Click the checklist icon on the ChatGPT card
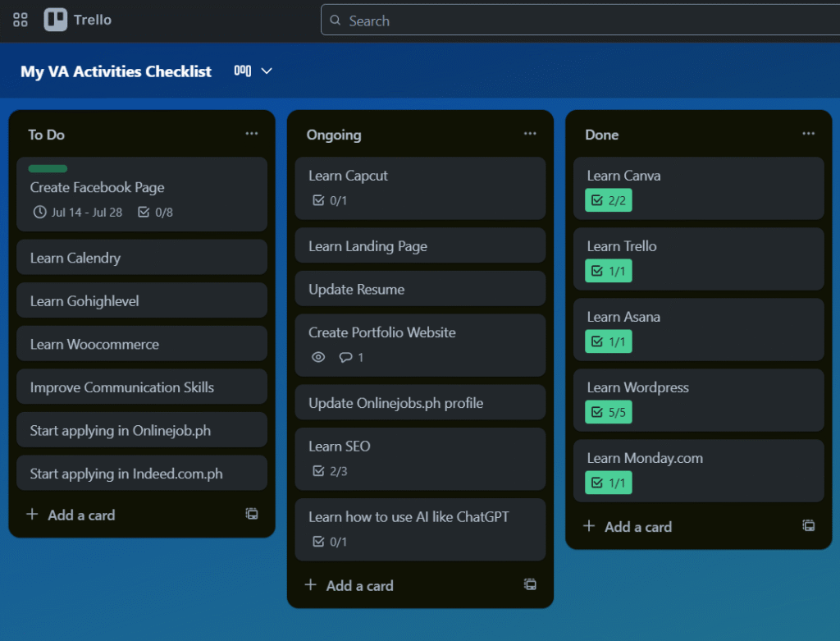The height and width of the screenshot is (641, 840). click(x=318, y=542)
